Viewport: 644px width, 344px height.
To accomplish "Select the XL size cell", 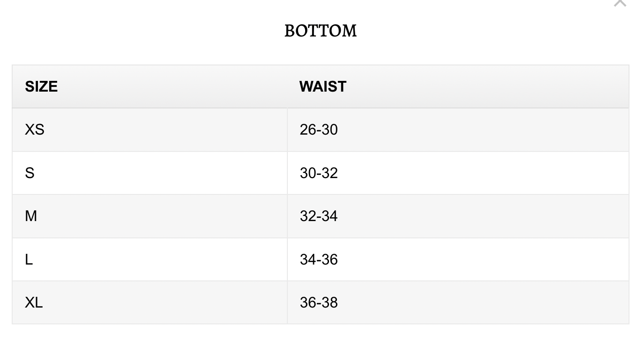I will tap(34, 302).
